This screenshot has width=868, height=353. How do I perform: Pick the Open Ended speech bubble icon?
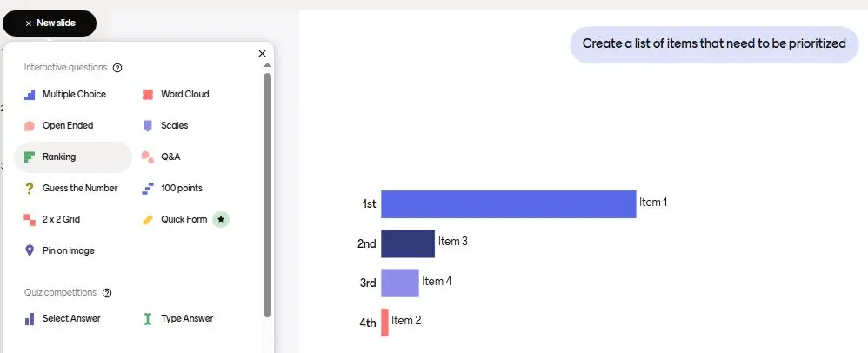(30, 126)
